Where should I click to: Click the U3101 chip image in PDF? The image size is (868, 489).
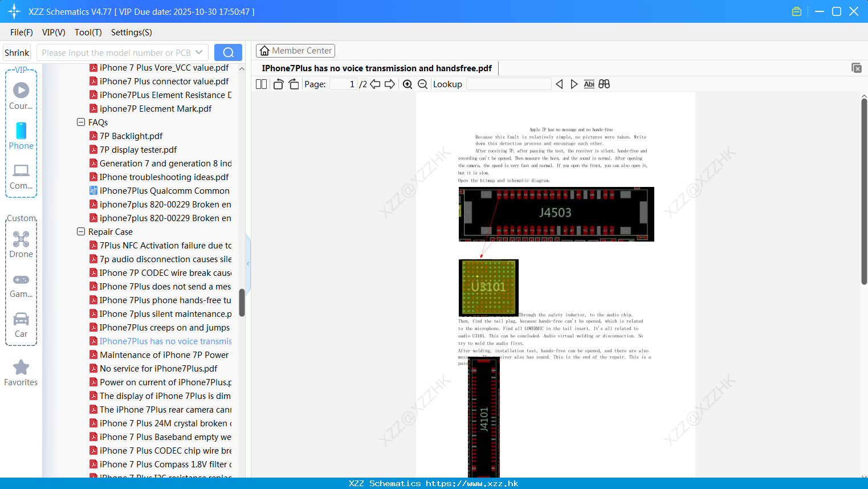[488, 288]
